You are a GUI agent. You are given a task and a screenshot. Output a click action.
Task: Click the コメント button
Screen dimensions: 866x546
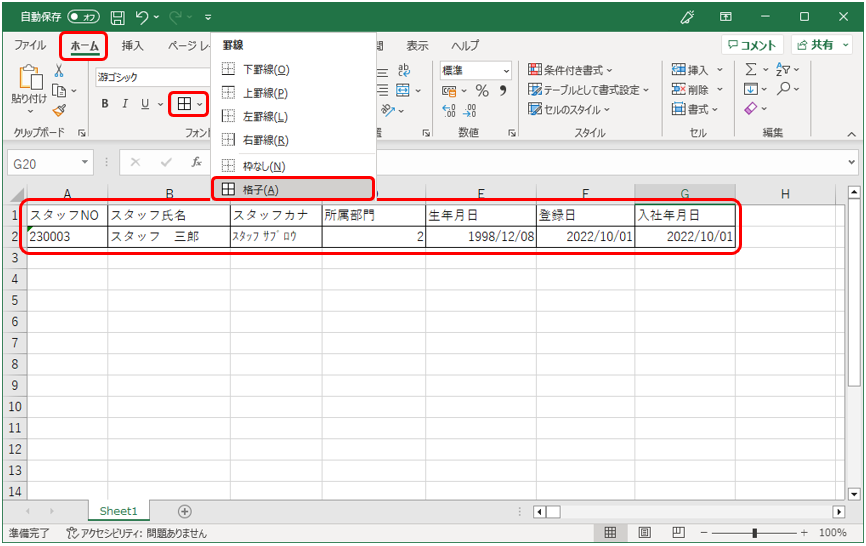(x=752, y=45)
